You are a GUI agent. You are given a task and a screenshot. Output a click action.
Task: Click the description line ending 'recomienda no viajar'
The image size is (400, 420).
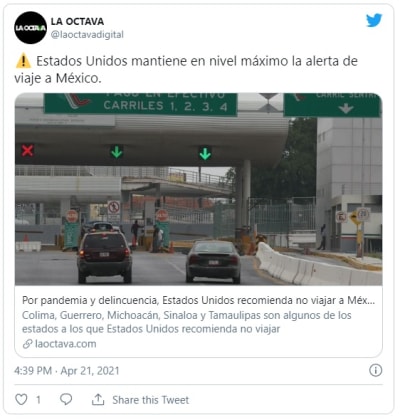[x=151, y=329]
